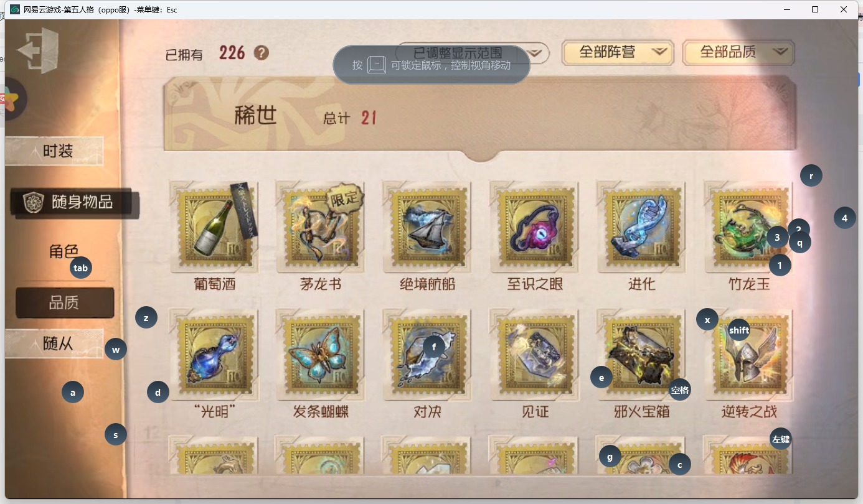Choose the 绝境航船 ship item
The height and width of the screenshot is (504, 863).
[427, 228]
